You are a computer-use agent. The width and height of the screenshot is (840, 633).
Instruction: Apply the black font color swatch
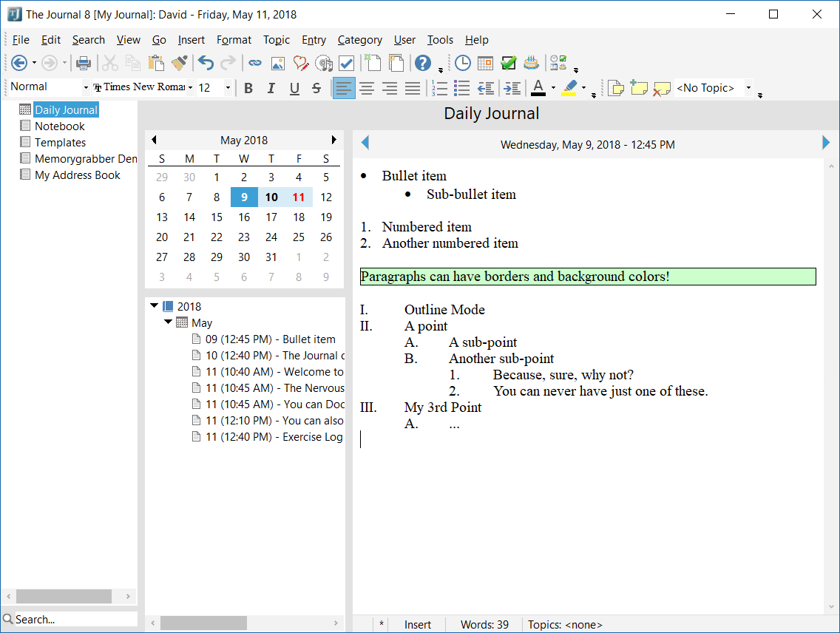click(538, 88)
